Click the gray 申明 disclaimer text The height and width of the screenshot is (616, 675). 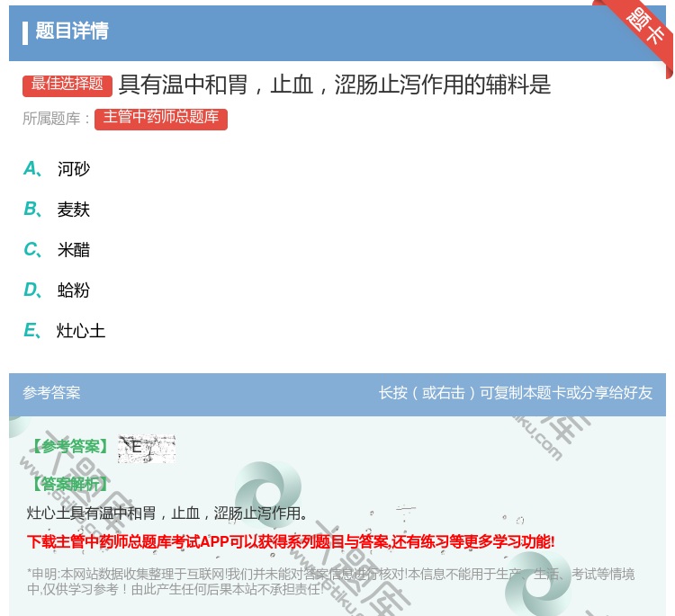coord(330,581)
